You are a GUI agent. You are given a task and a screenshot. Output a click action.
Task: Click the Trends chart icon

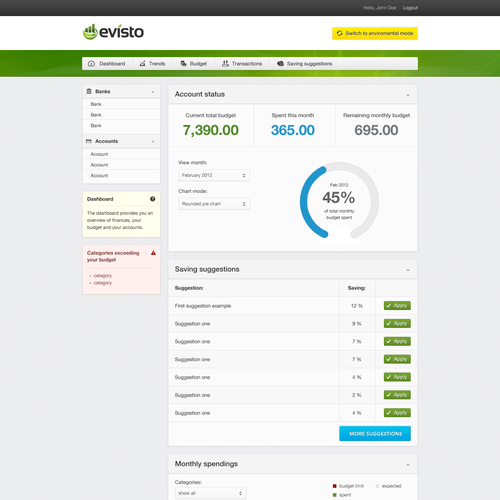point(142,63)
